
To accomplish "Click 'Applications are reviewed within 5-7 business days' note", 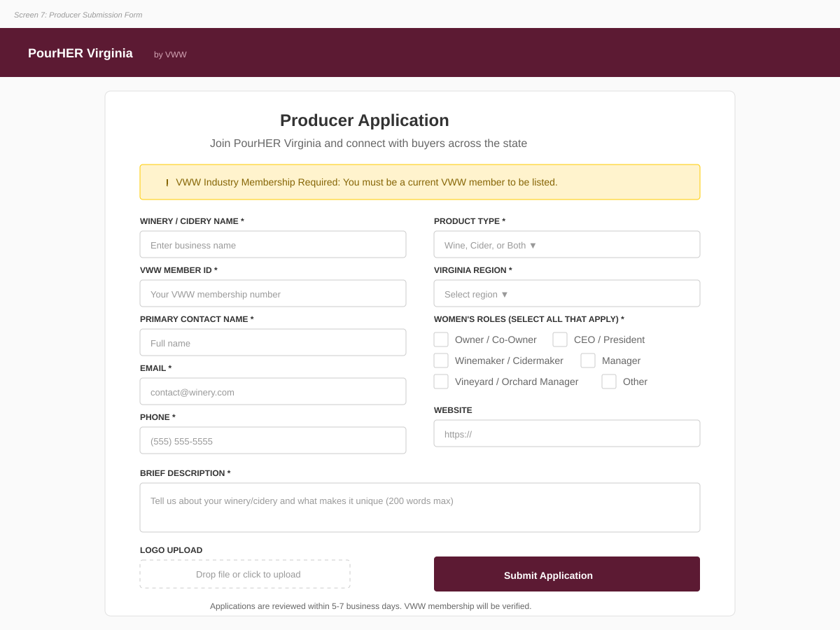I will point(371,606).
